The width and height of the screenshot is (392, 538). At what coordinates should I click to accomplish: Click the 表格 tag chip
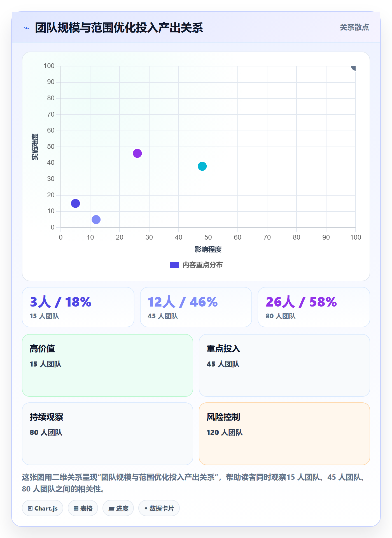83,508
